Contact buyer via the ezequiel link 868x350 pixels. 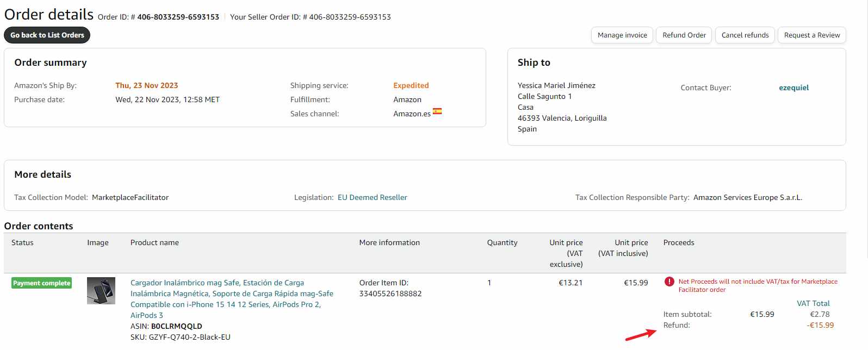coord(793,88)
